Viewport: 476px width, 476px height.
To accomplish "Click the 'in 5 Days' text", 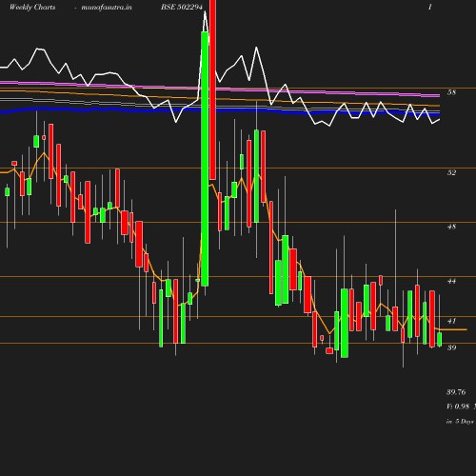I will [x=460, y=422].
